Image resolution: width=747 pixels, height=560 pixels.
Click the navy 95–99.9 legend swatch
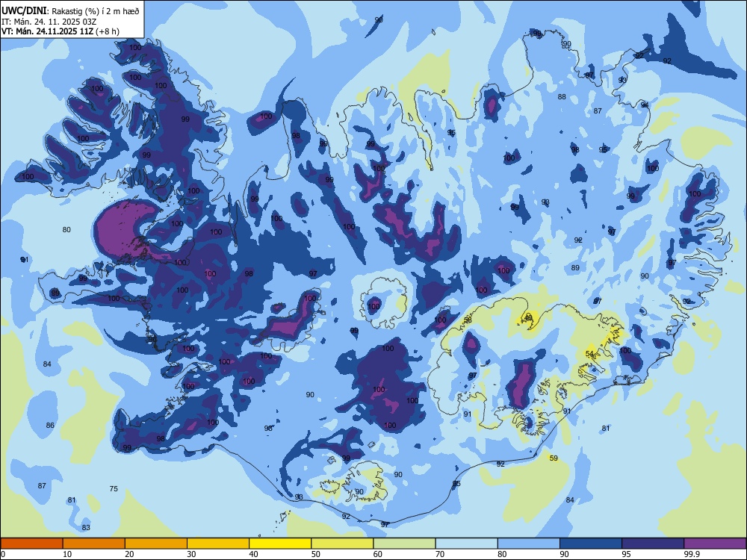(x=653, y=544)
